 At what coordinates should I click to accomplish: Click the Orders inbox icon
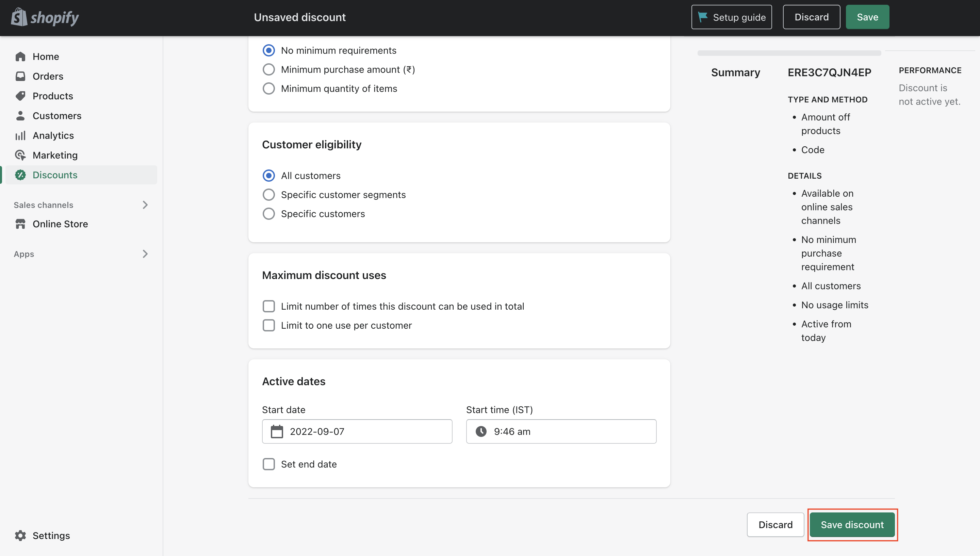click(20, 76)
